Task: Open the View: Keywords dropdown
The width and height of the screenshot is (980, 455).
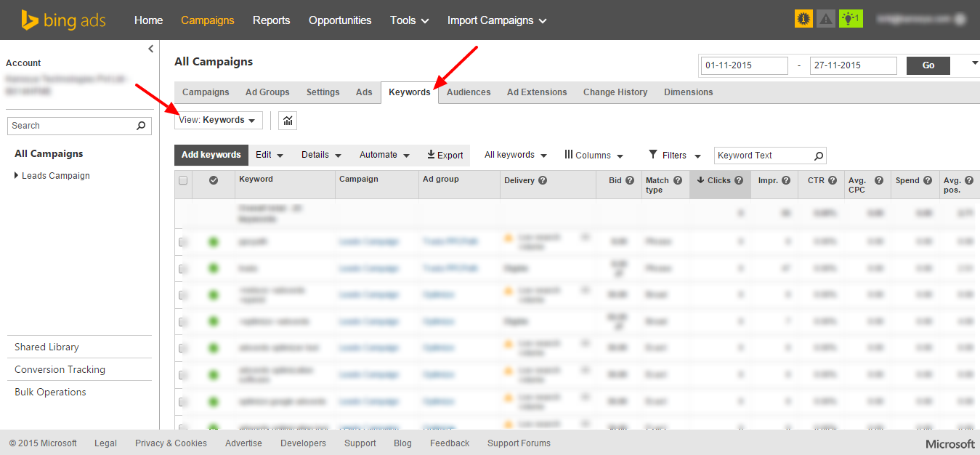Action: pyautogui.click(x=218, y=120)
